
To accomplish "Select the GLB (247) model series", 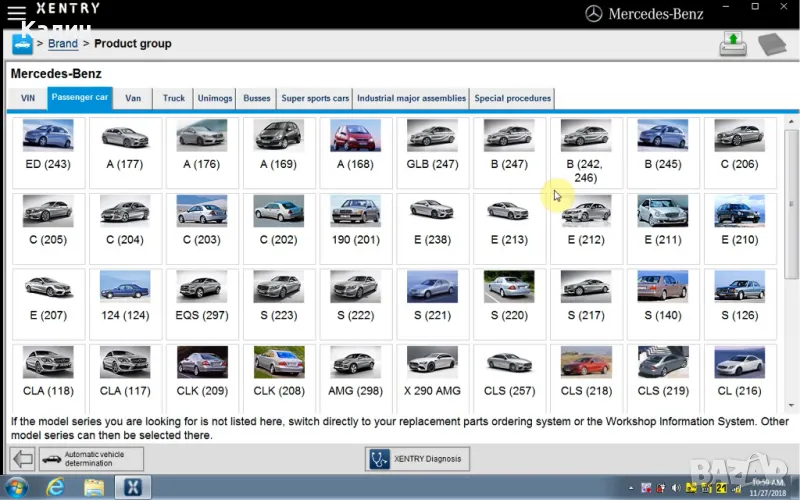I will [432, 148].
